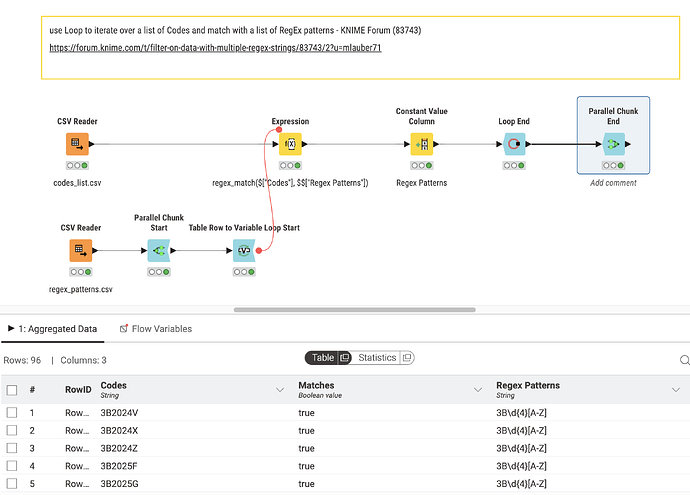Select the Parallel Chunk End node
The image size is (690, 495).
613,144
